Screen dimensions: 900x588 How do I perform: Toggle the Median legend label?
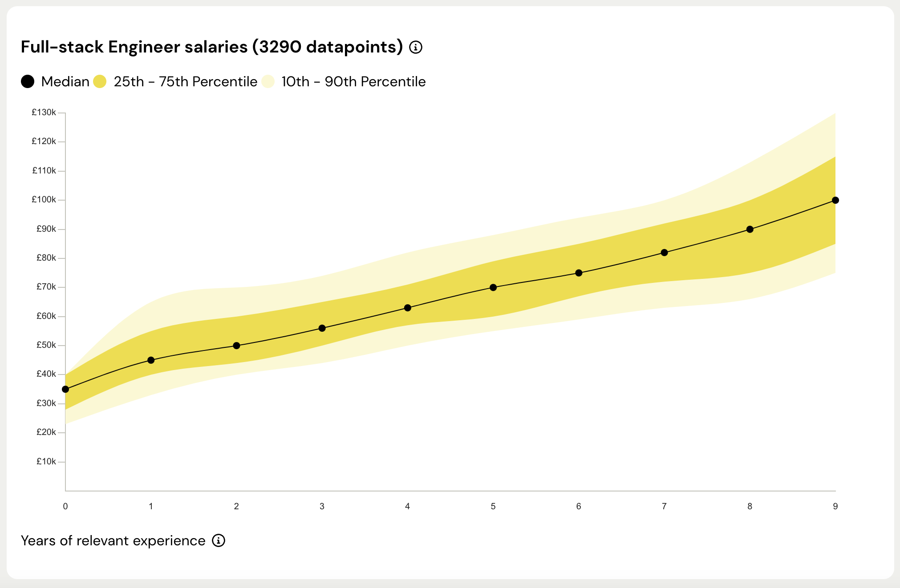tap(65, 81)
